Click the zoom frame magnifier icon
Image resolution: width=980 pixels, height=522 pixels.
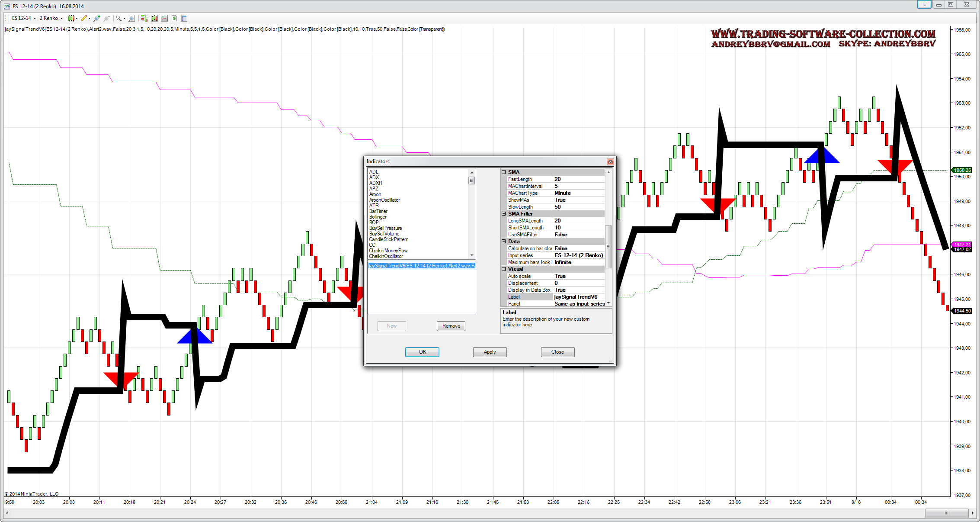pyautogui.click(x=131, y=18)
